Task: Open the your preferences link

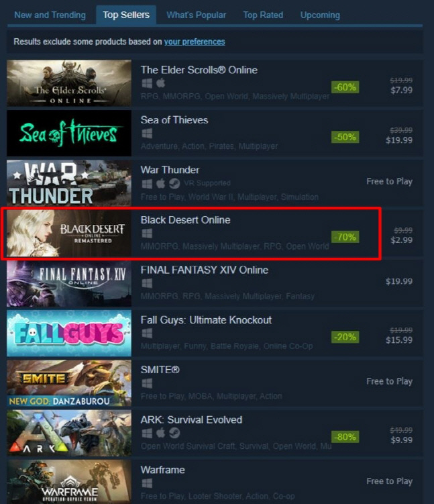Action: coord(195,42)
